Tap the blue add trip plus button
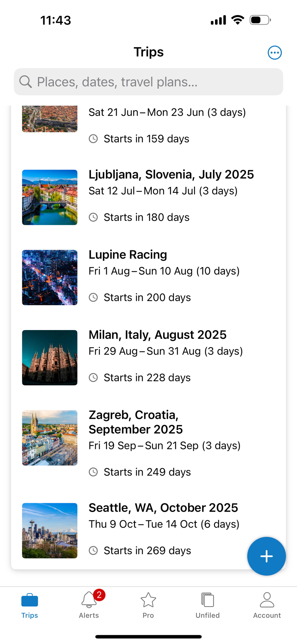Image resolution: width=297 pixels, height=644 pixels. [x=266, y=556]
